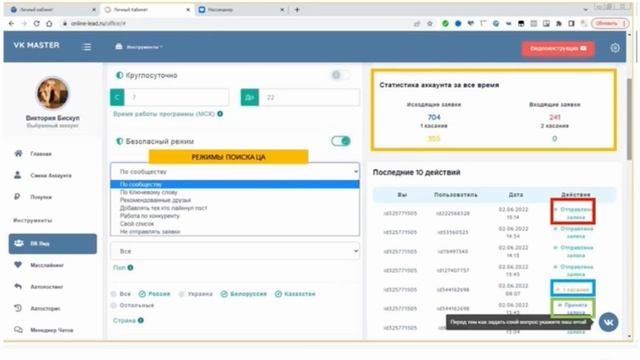
Task: Click the share icon in the address bar
Action: [417, 24]
